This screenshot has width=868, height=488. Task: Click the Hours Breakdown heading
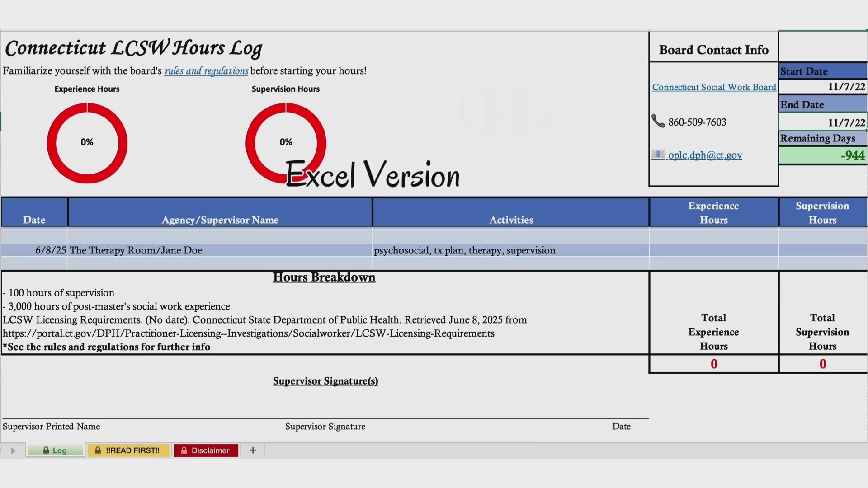[324, 277]
